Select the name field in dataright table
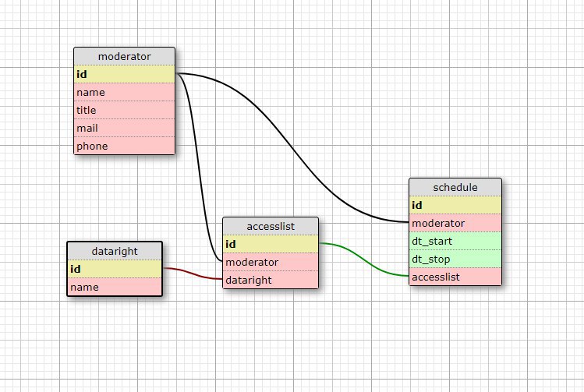Screen dimensions: 584x392 115,287
